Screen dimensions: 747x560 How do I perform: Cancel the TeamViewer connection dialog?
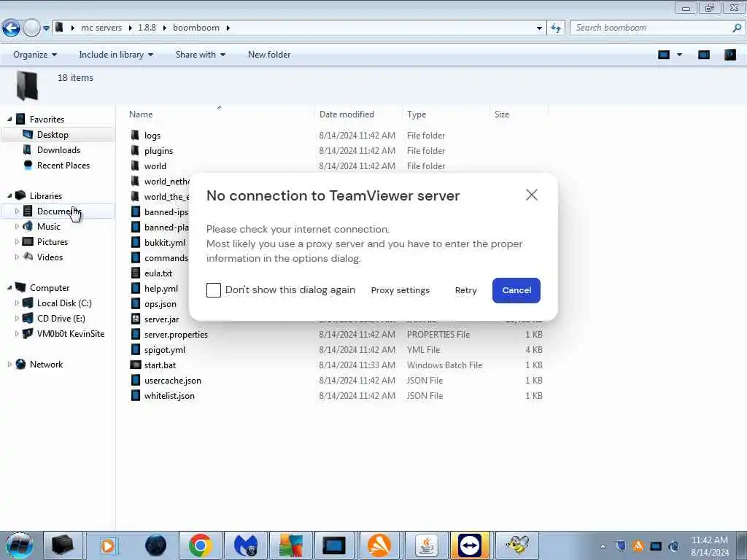click(516, 290)
